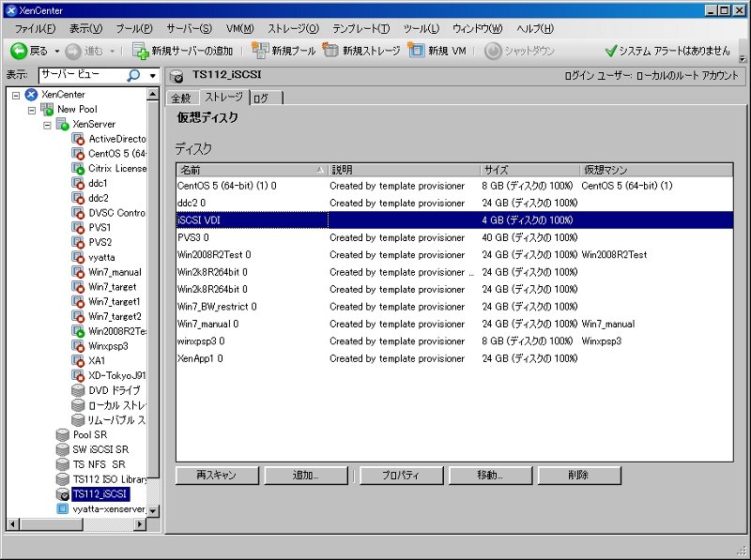751x560 pixels.
Task: Switch to the Log tab
Action: [x=265, y=98]
